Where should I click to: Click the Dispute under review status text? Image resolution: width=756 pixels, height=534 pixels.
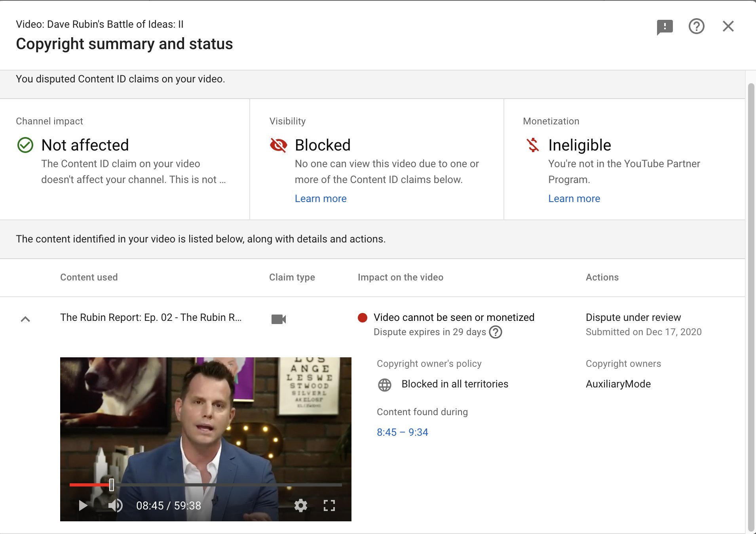coord(633,317)
